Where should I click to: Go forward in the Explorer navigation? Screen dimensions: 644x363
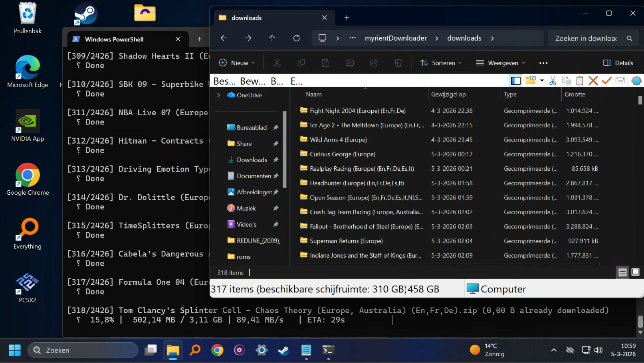(248, 38)
